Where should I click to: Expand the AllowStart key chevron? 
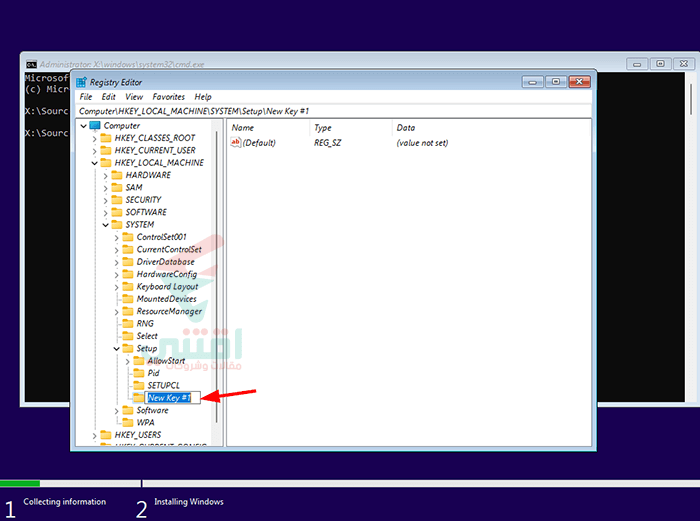tap(127, 361)
